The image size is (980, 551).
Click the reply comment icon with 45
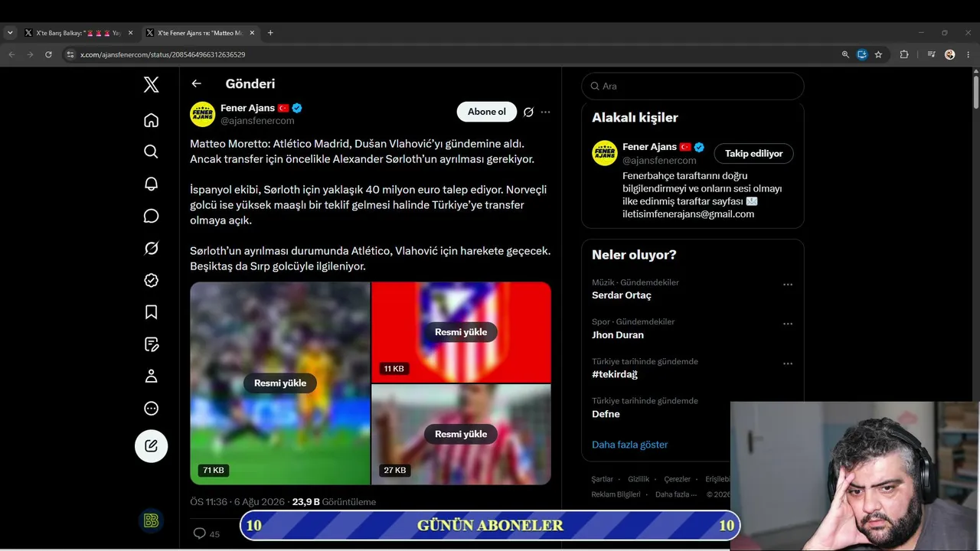point(200,533)
